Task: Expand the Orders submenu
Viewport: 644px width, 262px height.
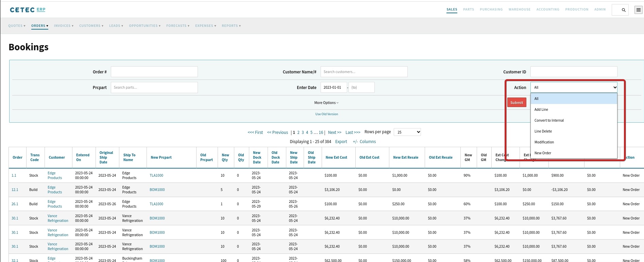Action: point(40,26)
